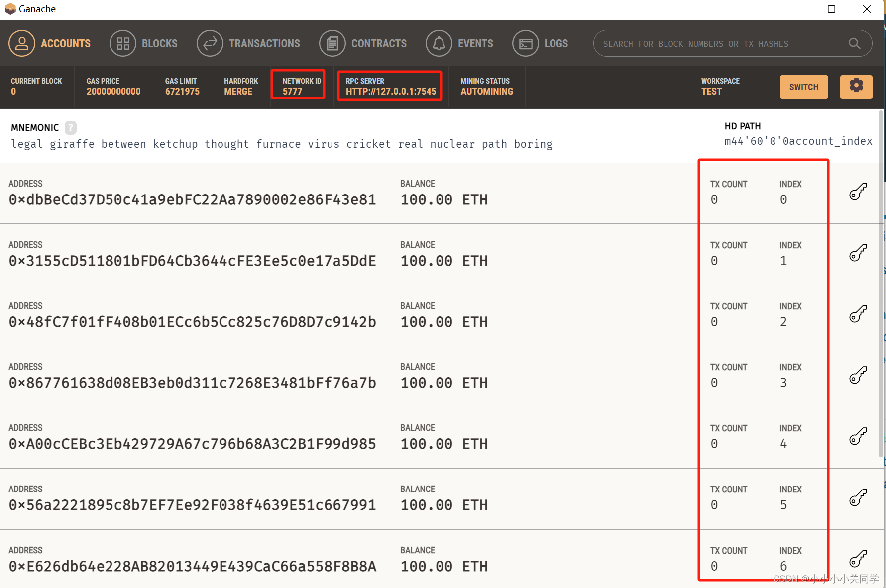Click the Transactions arrows icon
Image resolution: width=886 pixels, height=588 pixels.
[x=210, y=43]
